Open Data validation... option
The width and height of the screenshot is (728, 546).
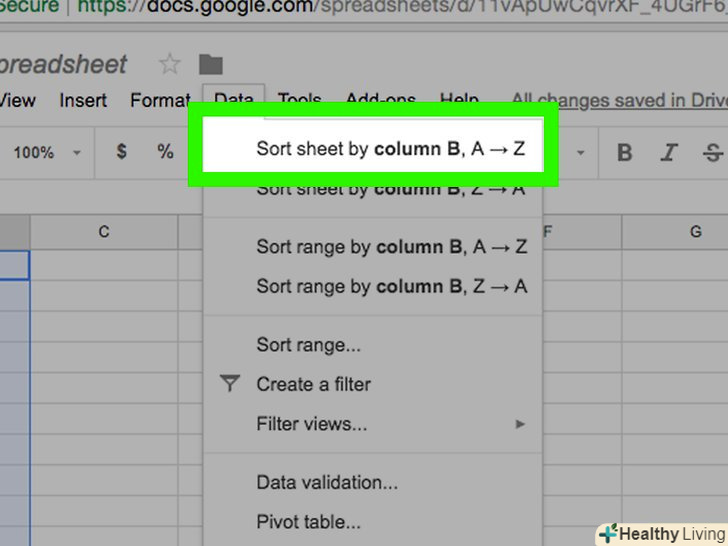[327, 482]
